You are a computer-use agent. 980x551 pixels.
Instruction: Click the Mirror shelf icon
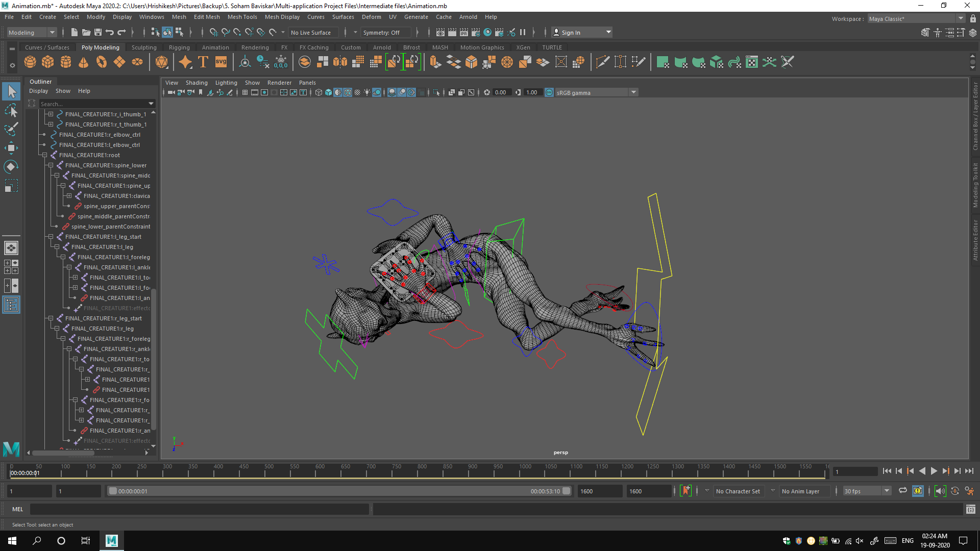click(340, 62)
